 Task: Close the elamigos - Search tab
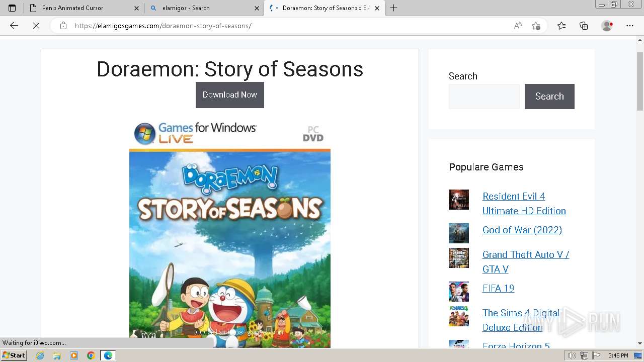pyautogui.click(x=257, y=8)
